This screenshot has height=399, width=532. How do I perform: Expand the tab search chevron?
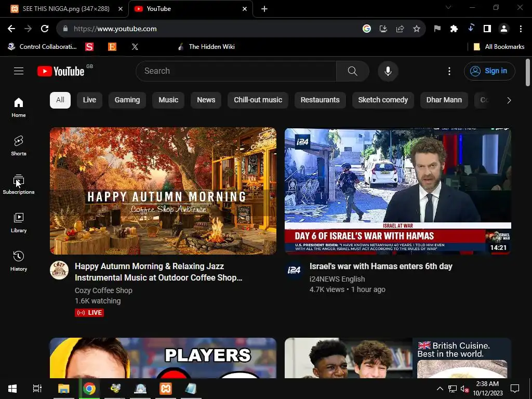(448, 7)
